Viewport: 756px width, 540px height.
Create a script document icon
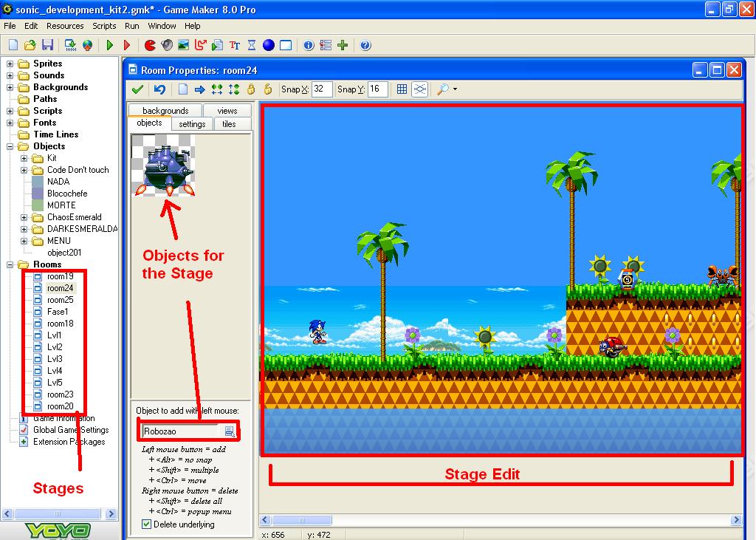coord(218,45)
